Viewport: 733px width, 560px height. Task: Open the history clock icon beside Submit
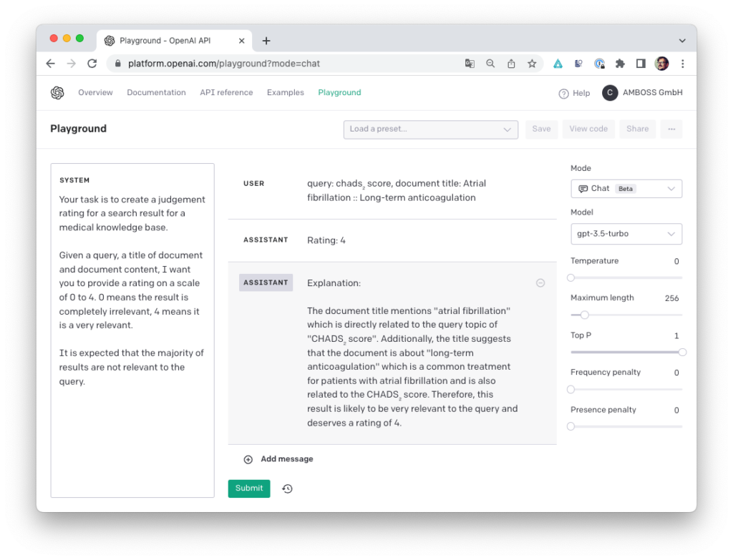(288, 488)
